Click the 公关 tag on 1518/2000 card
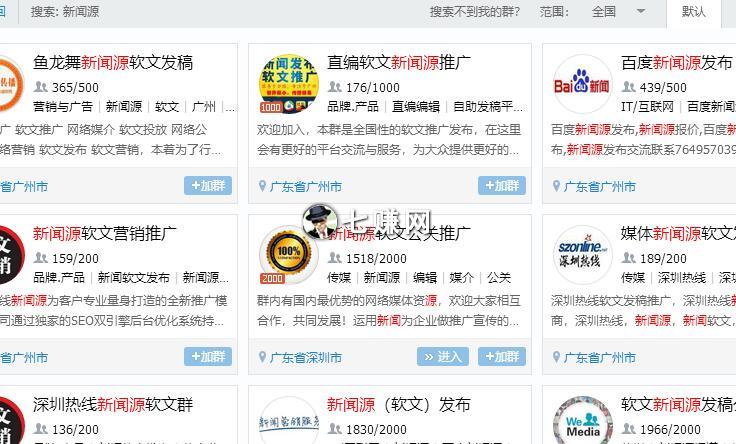 pos(499,277)
